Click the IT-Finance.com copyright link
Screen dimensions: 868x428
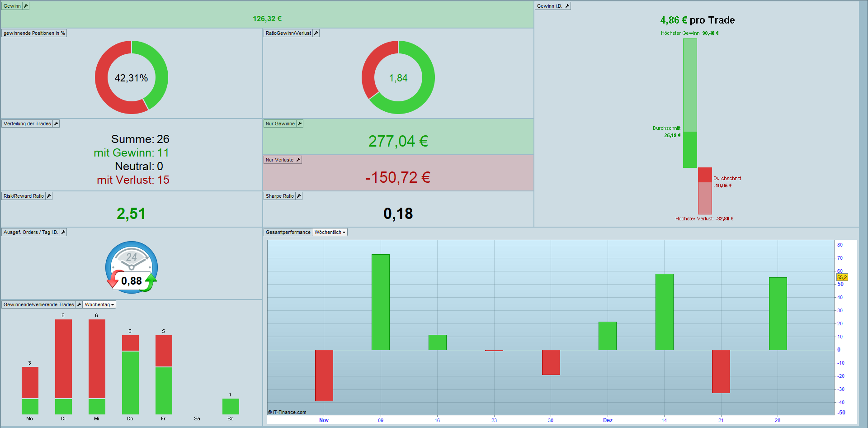click(x=288, y=412)
